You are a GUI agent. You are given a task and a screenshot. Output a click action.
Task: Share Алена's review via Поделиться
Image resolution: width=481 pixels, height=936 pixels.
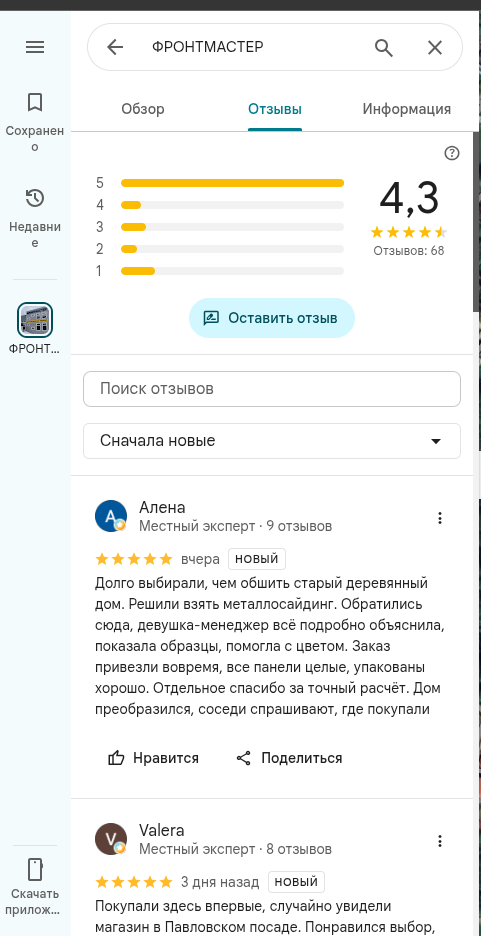[289, 758]
